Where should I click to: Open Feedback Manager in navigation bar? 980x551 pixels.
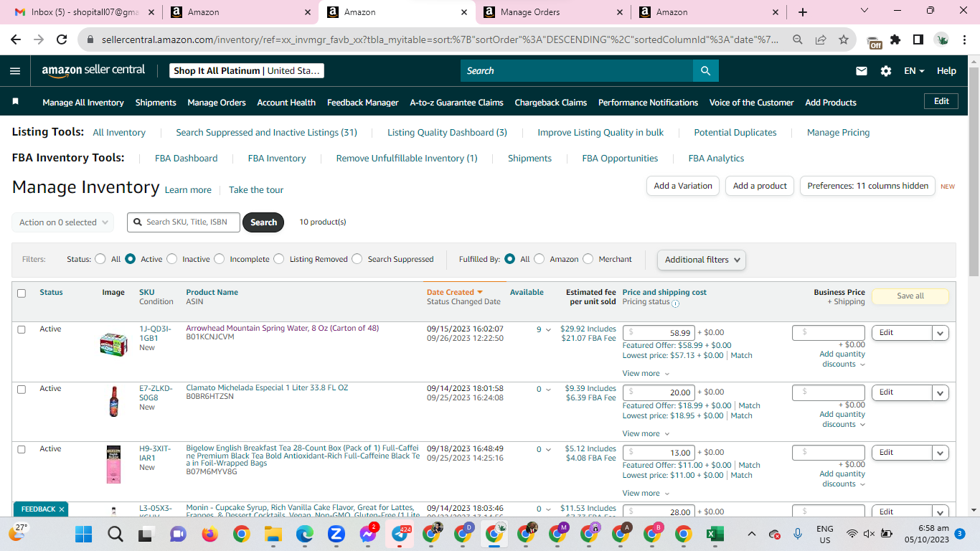point(362,103)
